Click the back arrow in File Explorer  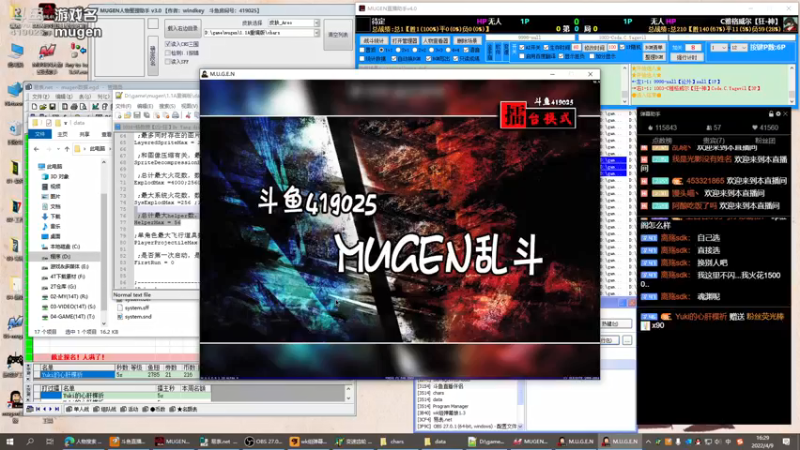[x=36, y=149]
